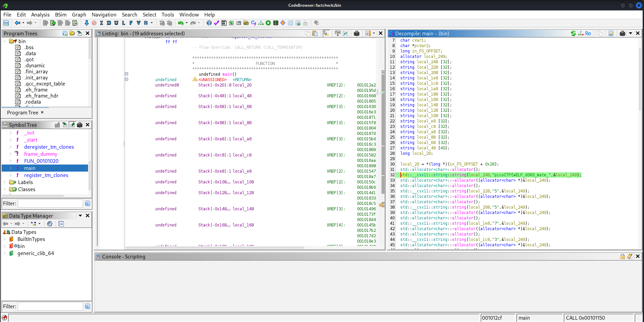Open Program Trees folder icon button

tap(72, 33)
